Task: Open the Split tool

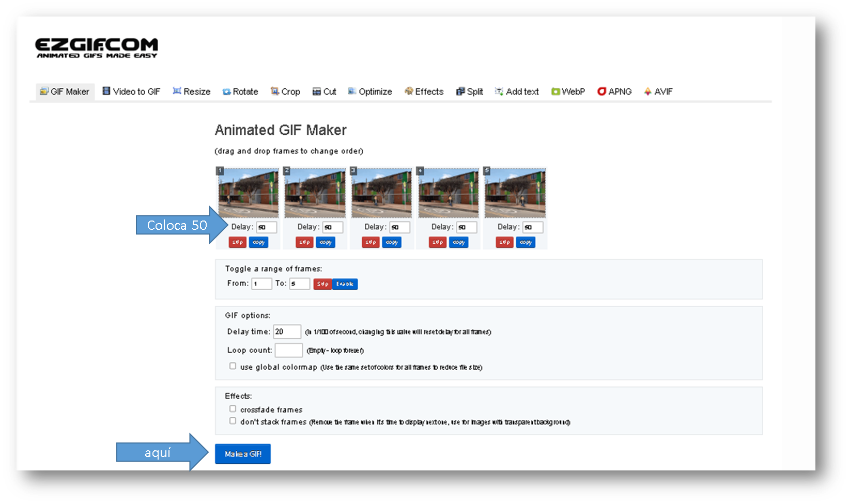Action: (x=470, y=91)
